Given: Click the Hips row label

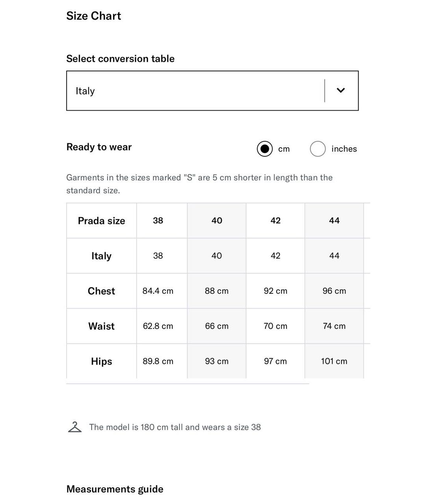Looking at the screenshot, I should click(x=102, y=361).
